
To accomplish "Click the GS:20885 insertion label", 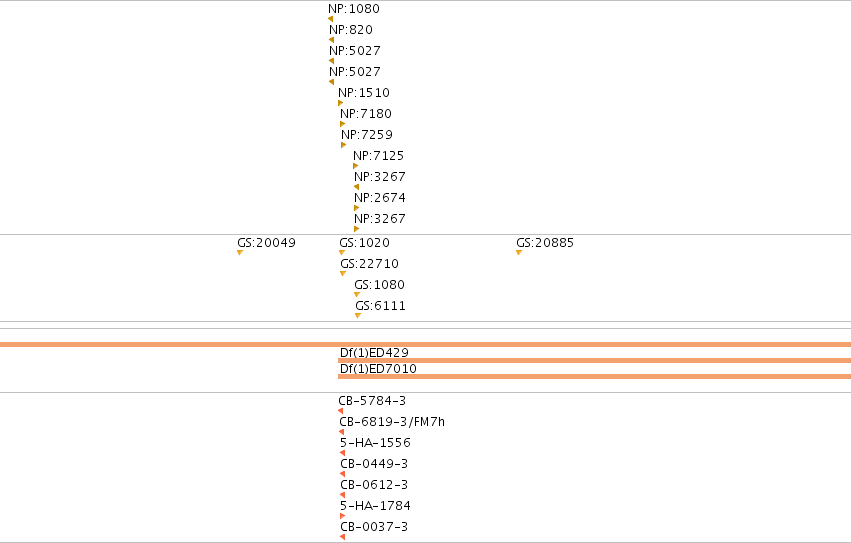I will [545, 243].
